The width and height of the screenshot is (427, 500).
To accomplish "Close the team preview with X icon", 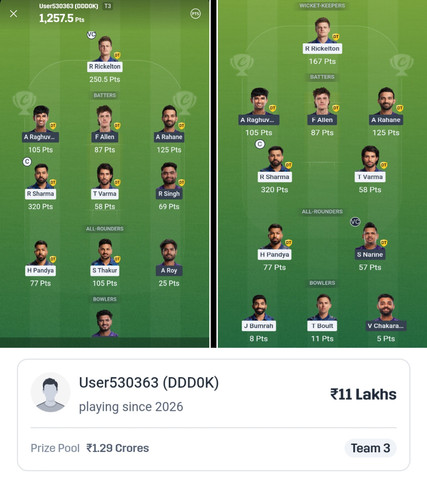I will click(x=13, y=14).
